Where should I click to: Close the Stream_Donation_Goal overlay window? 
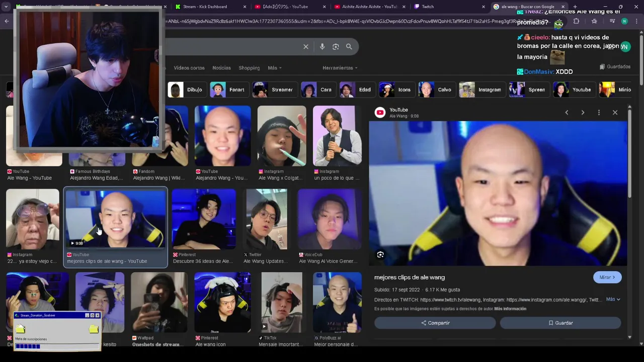(98, 315)
